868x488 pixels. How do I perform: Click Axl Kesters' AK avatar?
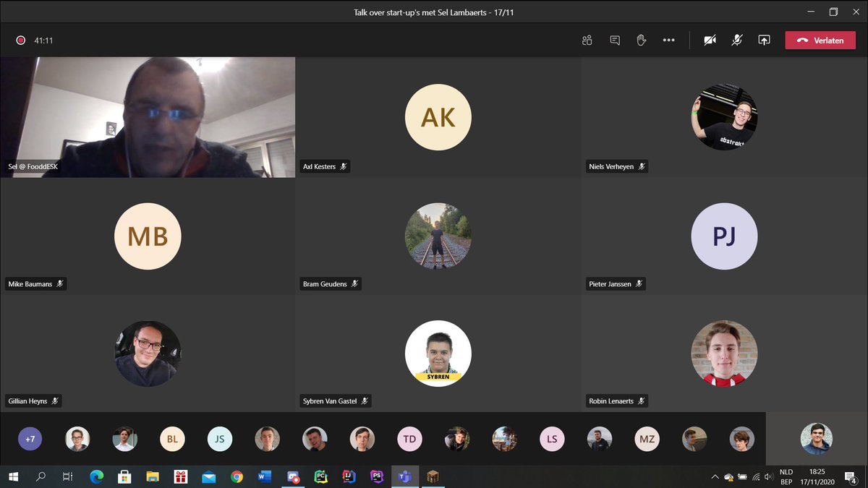tap(438, 117)
